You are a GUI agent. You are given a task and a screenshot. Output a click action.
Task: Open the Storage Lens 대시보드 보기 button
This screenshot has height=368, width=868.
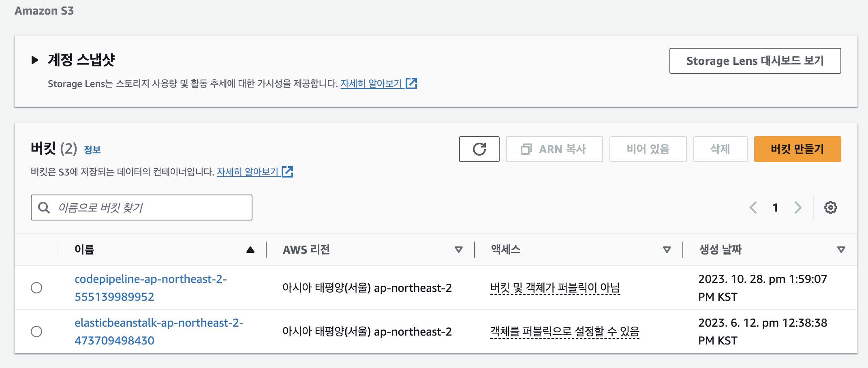pyautogui.click(x=755, y=61)
